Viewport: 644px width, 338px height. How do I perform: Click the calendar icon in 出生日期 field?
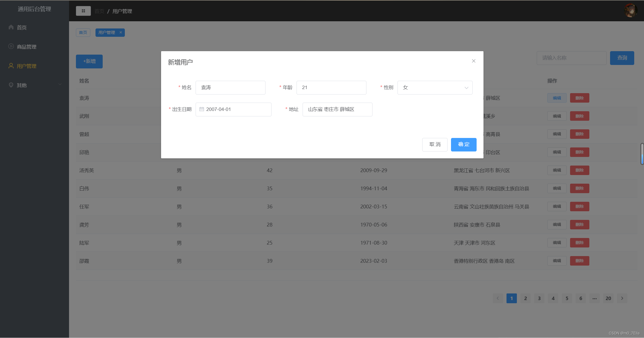[202, 109]
